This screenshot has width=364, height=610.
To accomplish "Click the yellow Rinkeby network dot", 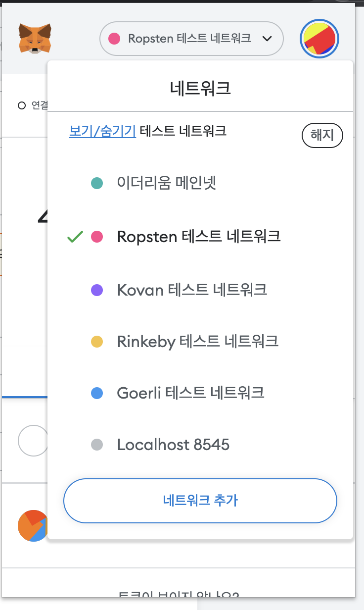I will tap(97, 342).
